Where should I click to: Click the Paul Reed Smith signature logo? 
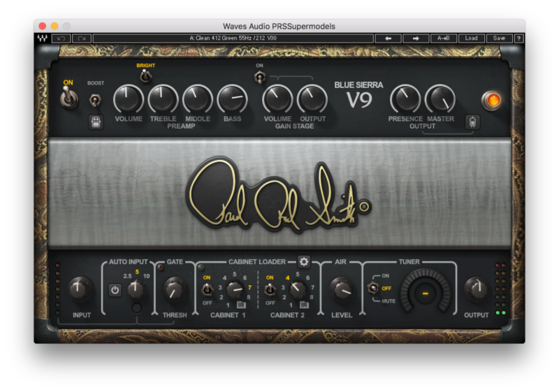pos(278,196)
